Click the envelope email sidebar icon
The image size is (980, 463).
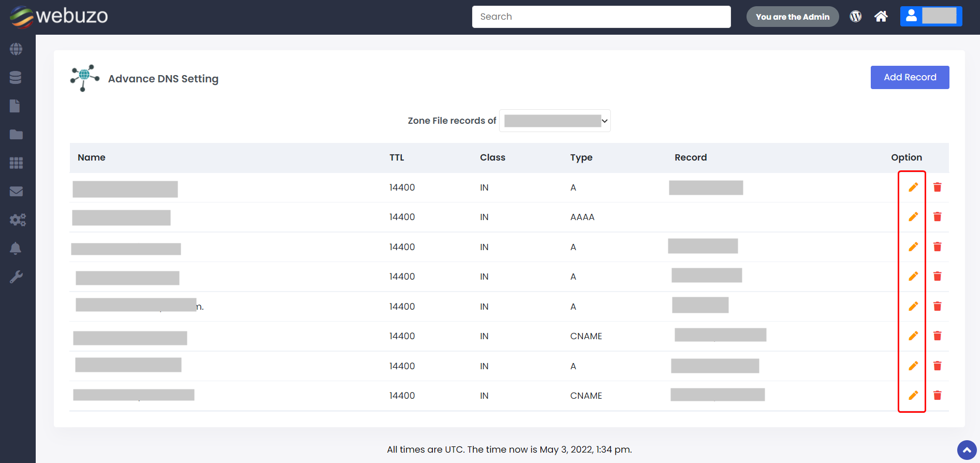click(16, 192)
